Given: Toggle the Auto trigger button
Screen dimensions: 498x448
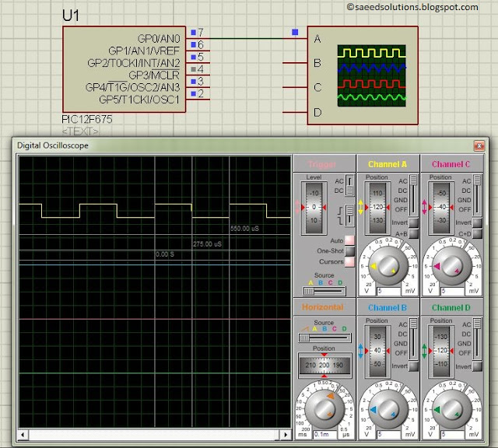Looking at the screenshot, I should click(349, 240).
